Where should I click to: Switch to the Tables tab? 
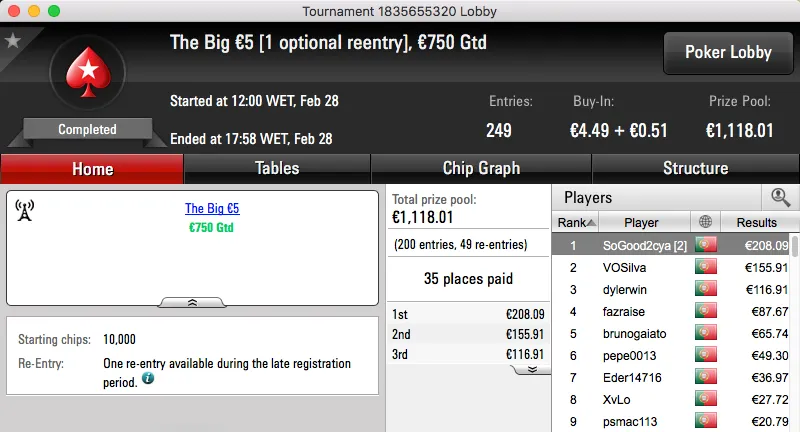[x=277, y=168]
